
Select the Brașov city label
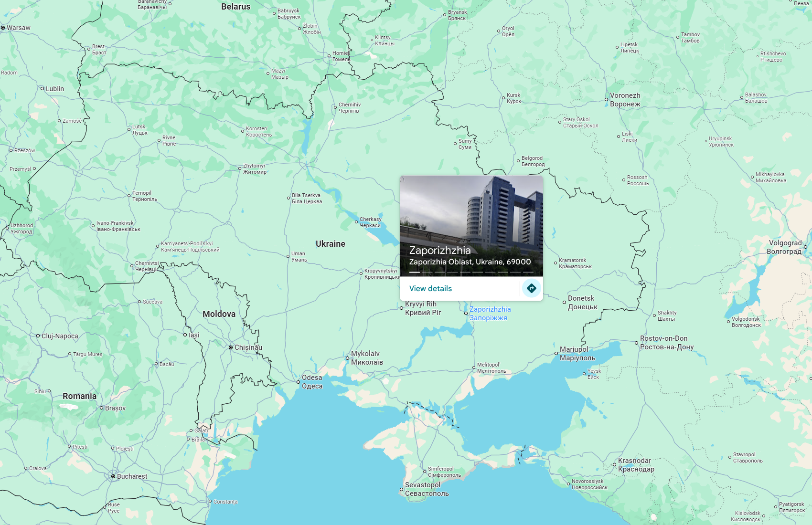click(x=116, y=408)
